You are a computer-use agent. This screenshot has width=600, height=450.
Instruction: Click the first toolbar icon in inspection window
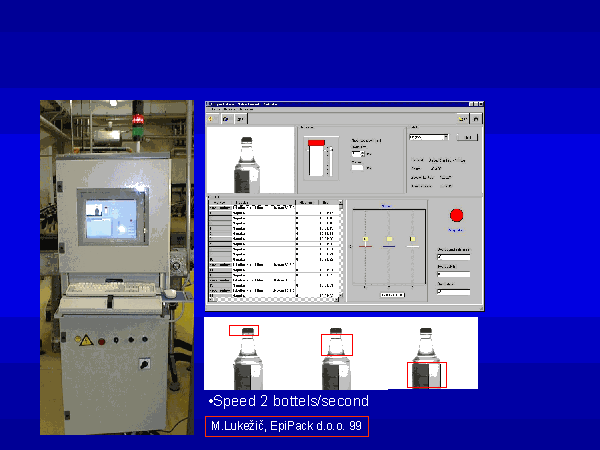tap(212, 117)
